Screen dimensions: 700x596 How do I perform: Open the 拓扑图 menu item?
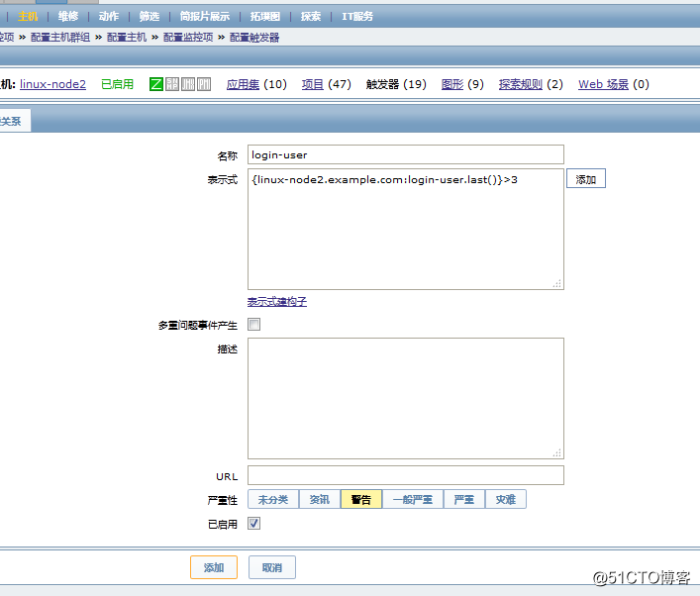265,17
